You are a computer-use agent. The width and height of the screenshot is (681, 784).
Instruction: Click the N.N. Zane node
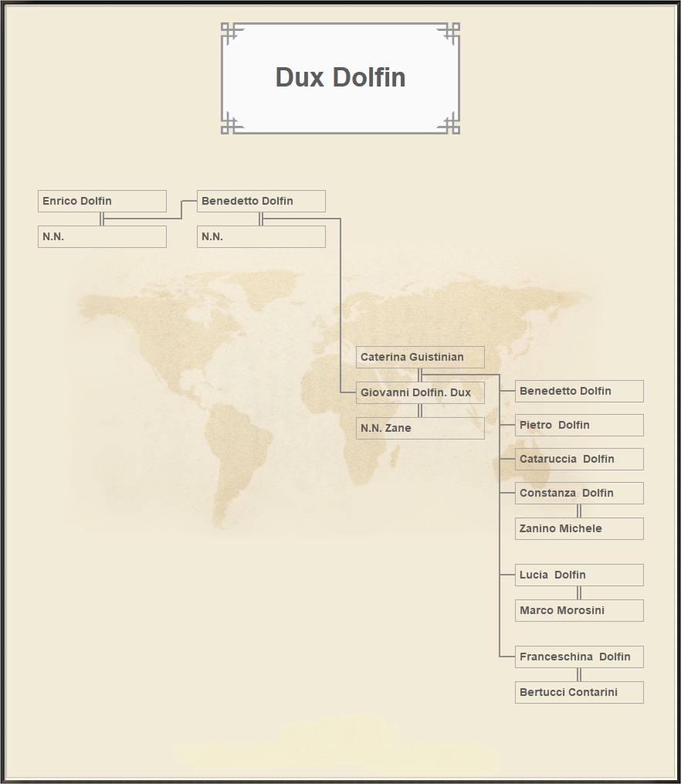[420, 428]
